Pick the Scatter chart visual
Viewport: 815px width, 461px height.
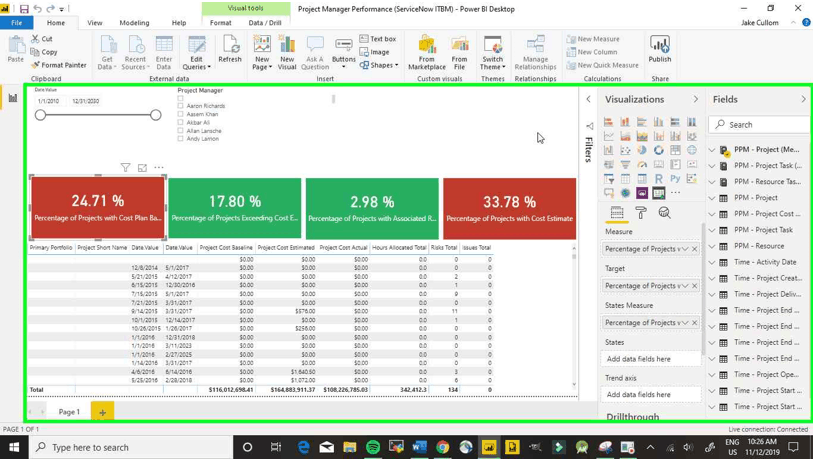(625, 150)
